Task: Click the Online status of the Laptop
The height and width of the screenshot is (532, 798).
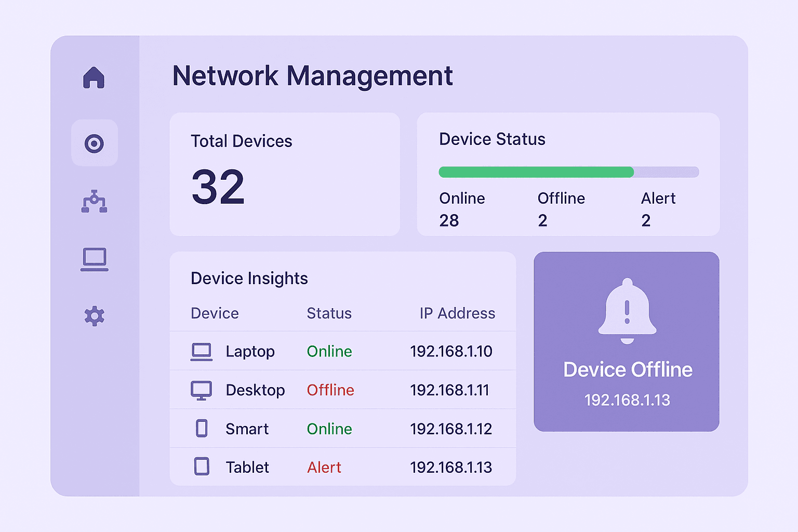Action: 329,351
